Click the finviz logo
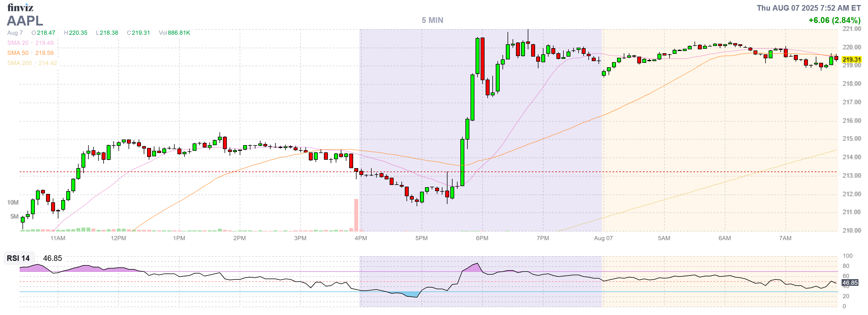The image size is (868, 315). (20, 7)
